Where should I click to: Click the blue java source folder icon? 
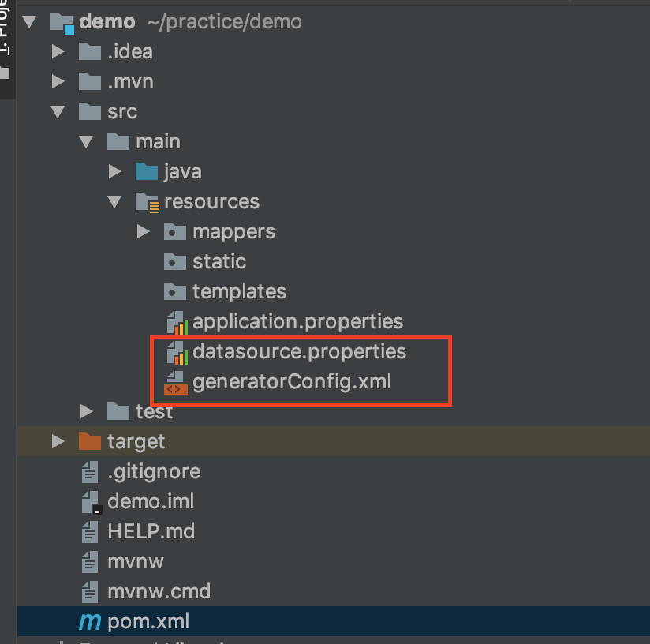[147, 172]
